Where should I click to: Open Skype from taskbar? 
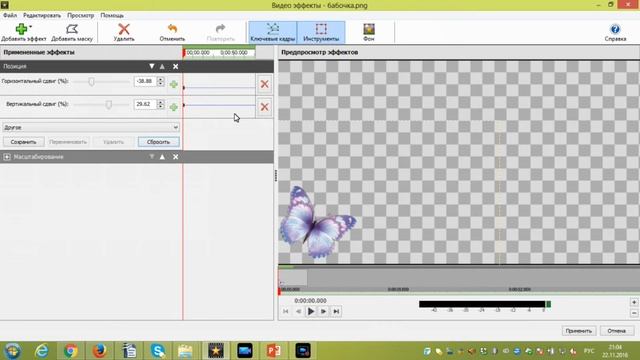click(x=158, y=351)
